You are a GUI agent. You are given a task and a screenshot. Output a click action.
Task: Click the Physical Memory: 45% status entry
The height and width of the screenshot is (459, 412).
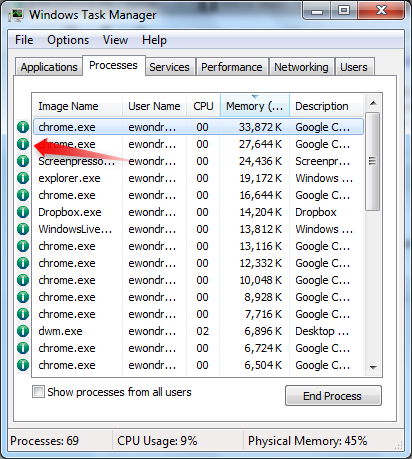(x=307, y=441)
